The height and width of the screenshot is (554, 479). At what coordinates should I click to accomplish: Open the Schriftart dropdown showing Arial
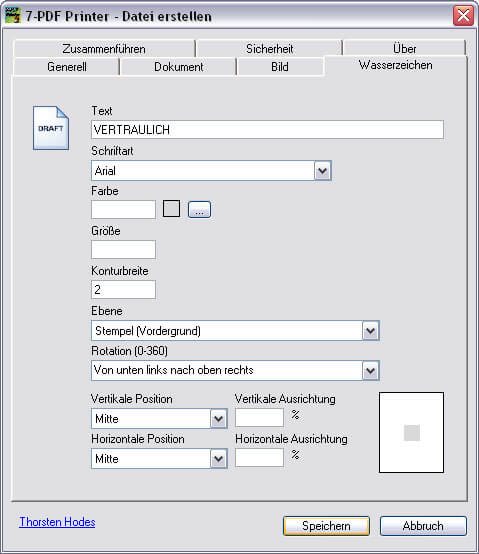click(211, 171)
